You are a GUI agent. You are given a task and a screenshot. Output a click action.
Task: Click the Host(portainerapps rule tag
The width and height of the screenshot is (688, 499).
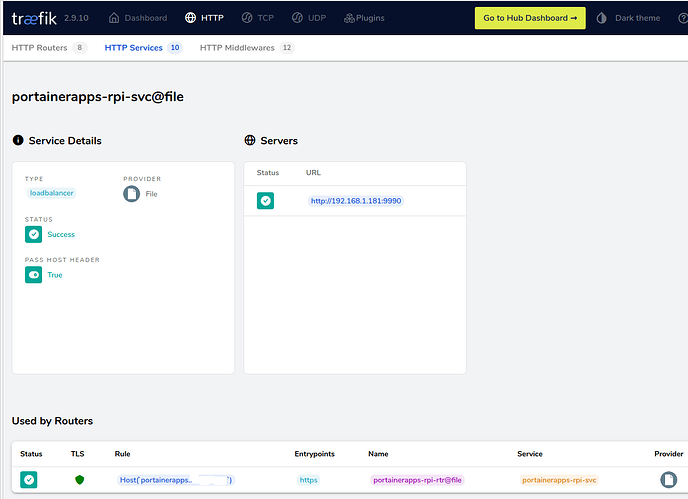tap(176, 480)
